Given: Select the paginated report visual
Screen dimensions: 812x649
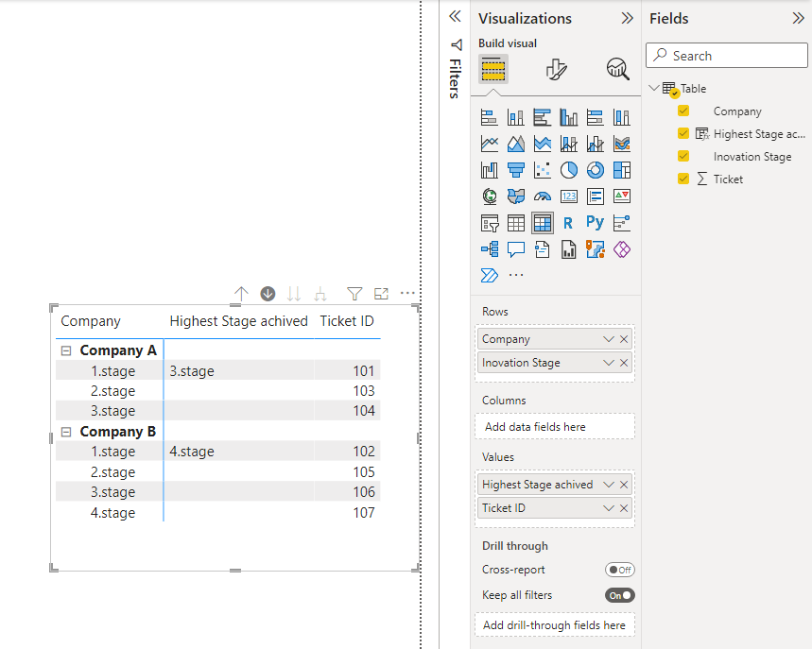Looking at the screenshot, I should [569, 249].
